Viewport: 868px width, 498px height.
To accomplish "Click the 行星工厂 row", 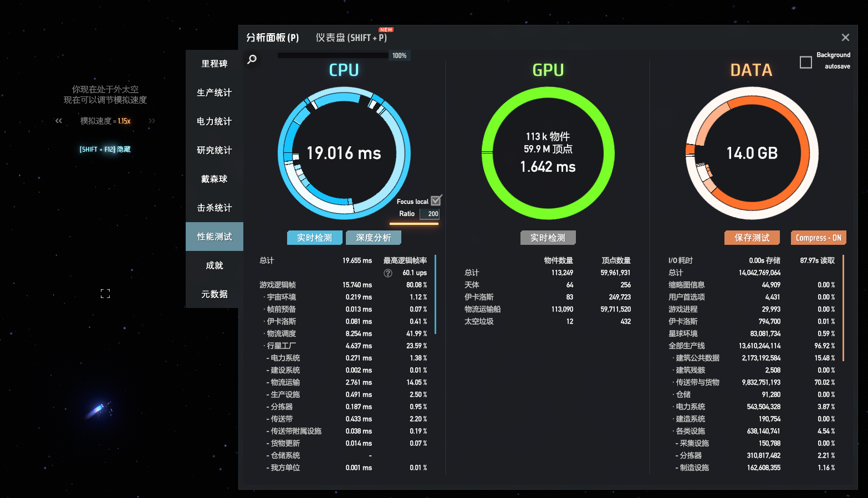I will tap(343, 346).
